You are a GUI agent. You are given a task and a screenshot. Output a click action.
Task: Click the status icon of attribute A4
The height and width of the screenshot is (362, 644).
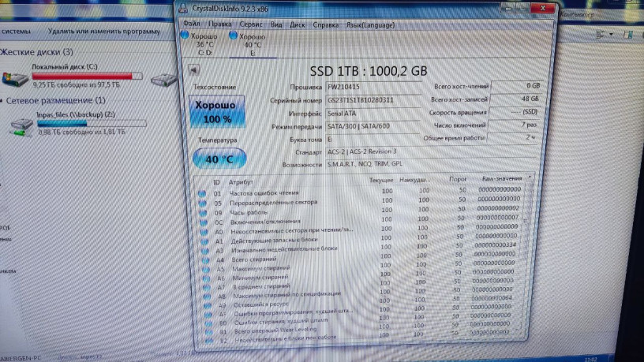point(206,259)
